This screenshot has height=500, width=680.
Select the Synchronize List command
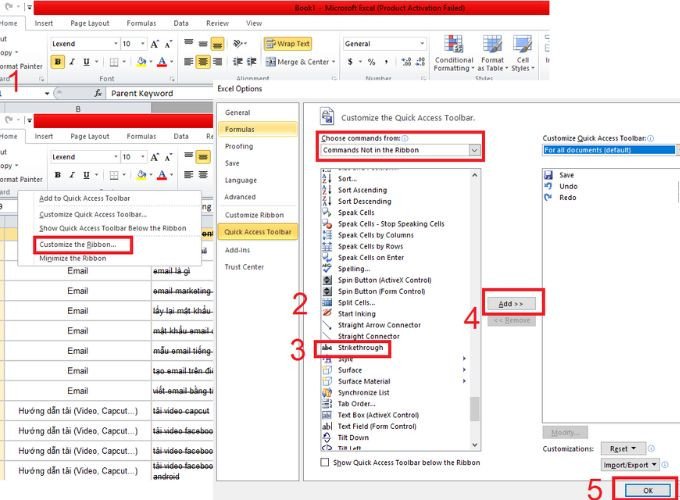pos(363,392)
